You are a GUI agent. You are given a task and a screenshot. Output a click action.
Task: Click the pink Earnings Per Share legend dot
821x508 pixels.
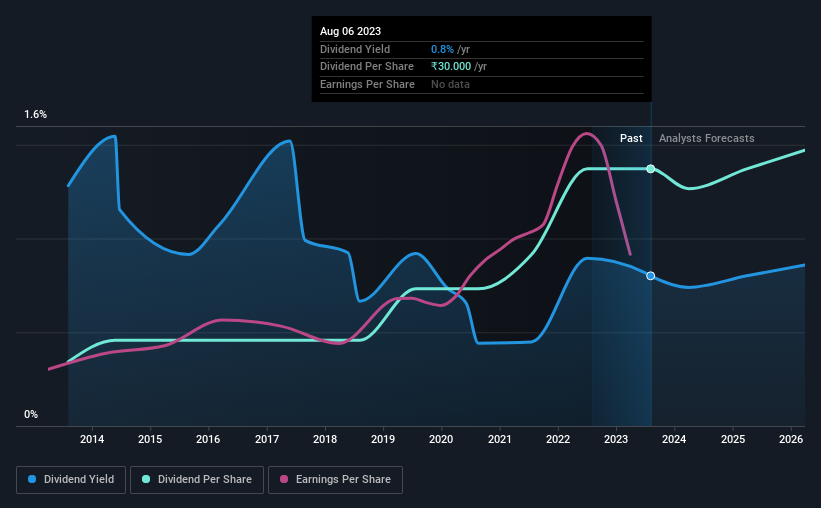(x=284, y=479)
